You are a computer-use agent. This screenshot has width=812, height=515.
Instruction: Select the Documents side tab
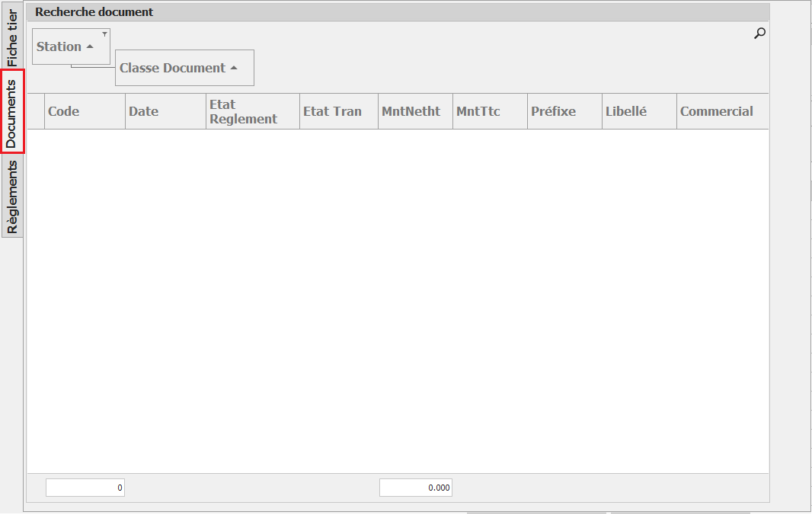12,112
